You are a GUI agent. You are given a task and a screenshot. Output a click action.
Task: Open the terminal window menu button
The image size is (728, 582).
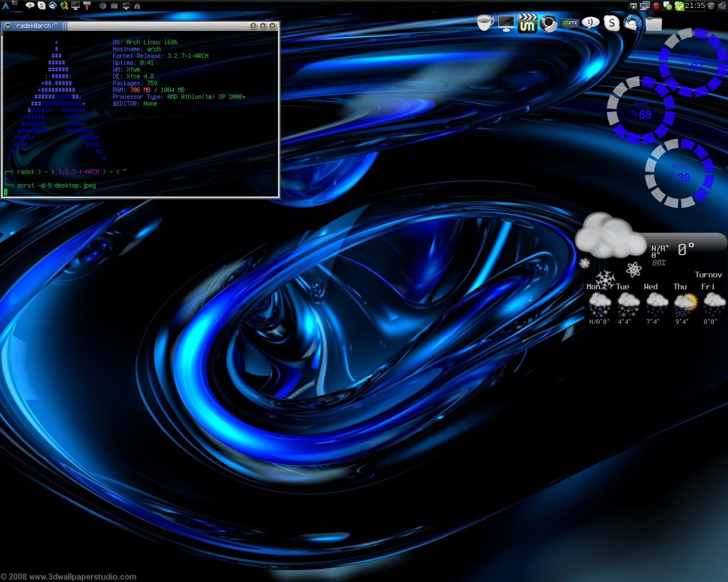7,26
